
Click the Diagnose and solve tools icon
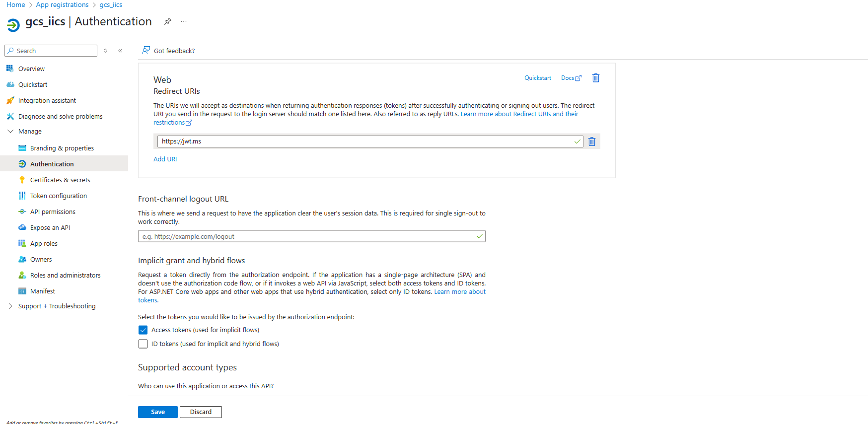tap(10, 116)
